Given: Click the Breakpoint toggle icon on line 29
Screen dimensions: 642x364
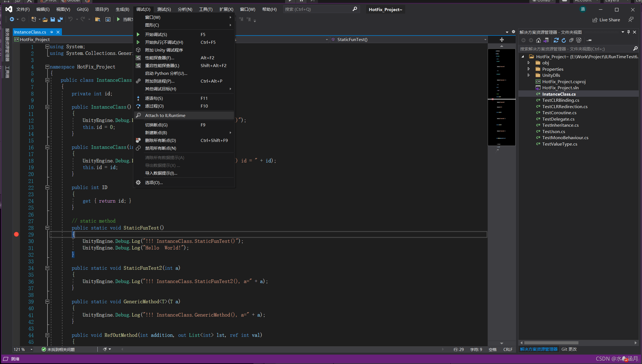Looking at the screenshot, I should 16,234.
